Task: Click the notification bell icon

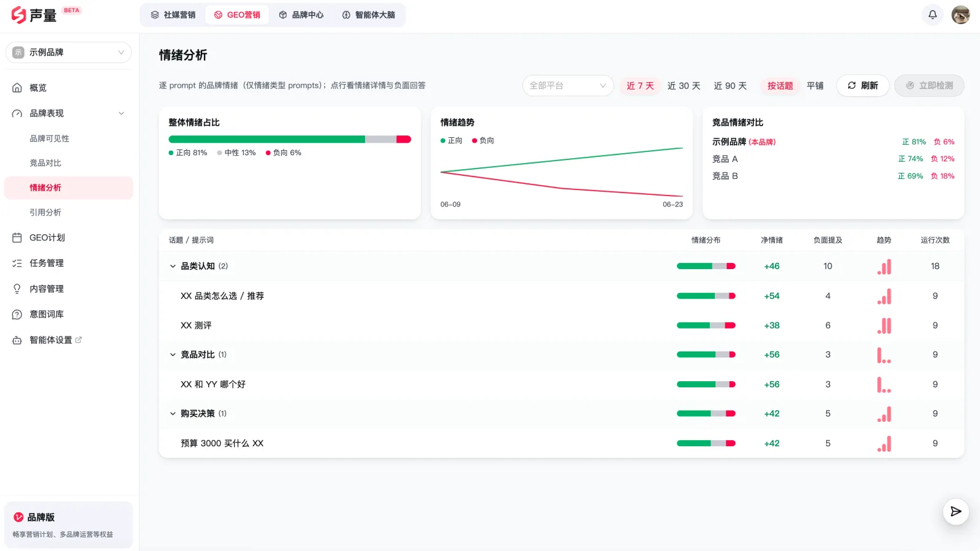Action: tap(932, 15)
